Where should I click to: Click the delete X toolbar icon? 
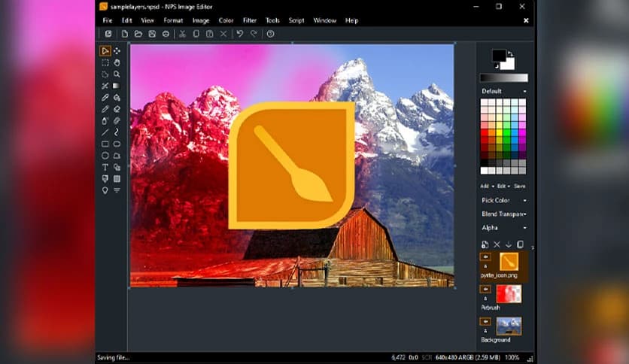pos(223,34)
